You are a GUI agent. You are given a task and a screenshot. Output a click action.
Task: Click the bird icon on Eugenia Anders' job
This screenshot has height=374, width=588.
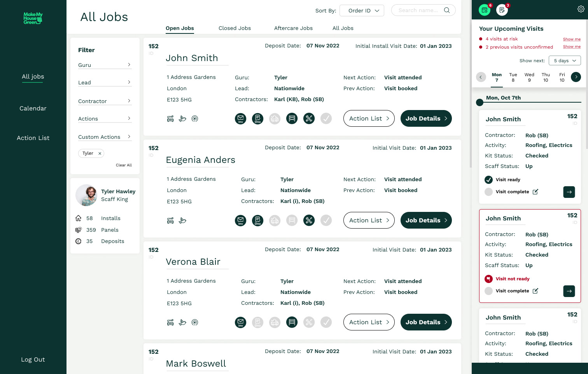click(x=182, y=221)
